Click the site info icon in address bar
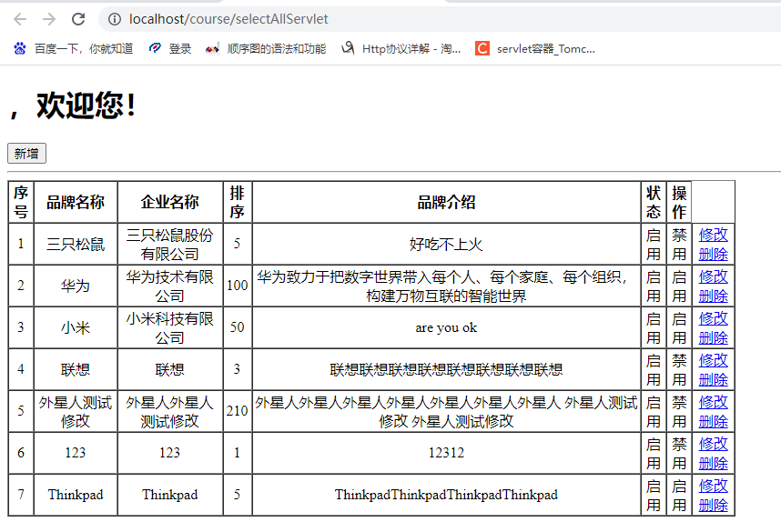Screen dimensions: 781x532 pyautogui.click(x=114, y=19)
